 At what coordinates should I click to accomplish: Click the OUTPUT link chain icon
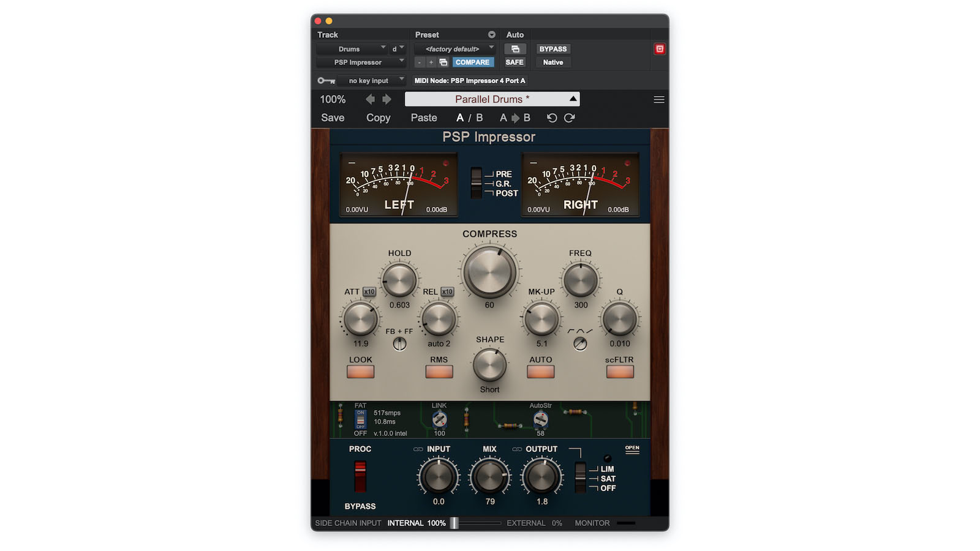click(x=518, y=448)
